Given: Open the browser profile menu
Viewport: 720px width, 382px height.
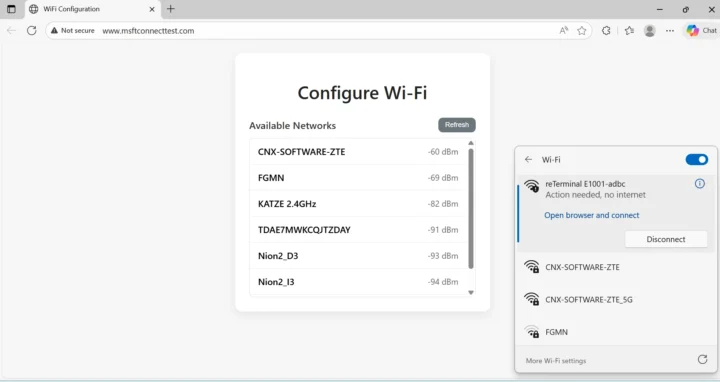Looking at the screenshot, I should pos(650,31).
